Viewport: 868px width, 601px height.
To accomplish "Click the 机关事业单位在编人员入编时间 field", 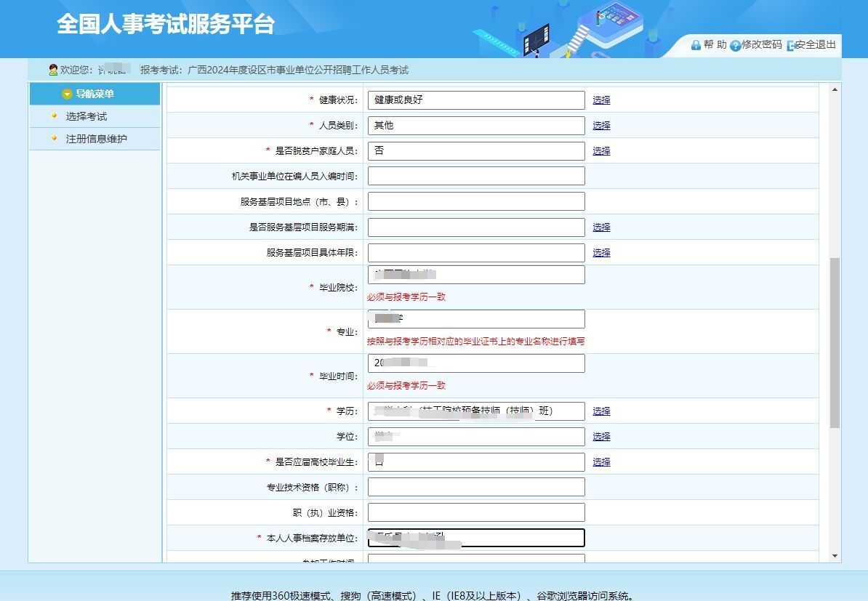I will click(x=476, y=176).
